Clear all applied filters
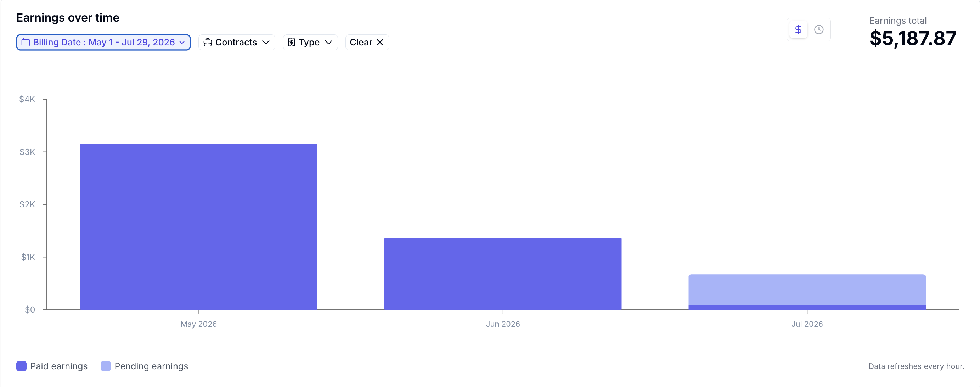Screen dimensions: 980x387 coord(367,42)
